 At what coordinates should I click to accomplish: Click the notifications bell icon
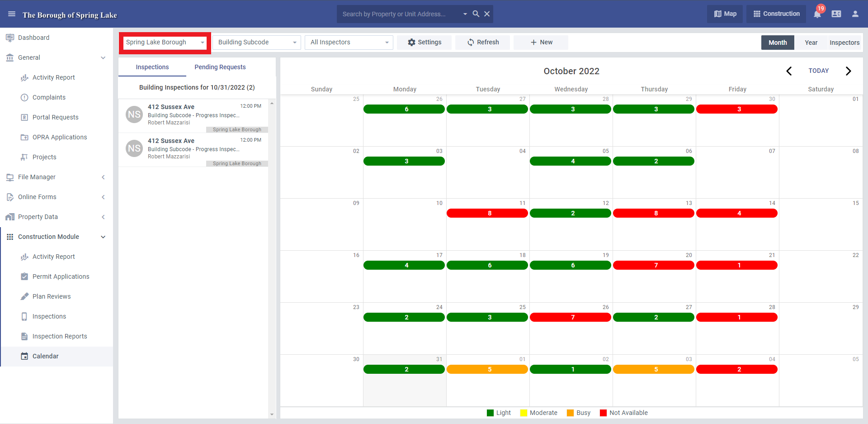tap(817, 14)
